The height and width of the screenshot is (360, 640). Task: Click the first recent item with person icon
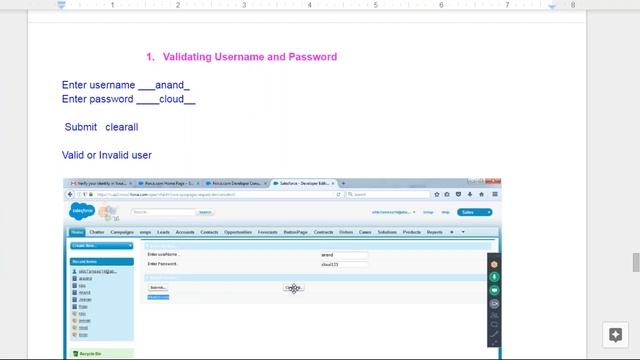click(x=98, y=271)
